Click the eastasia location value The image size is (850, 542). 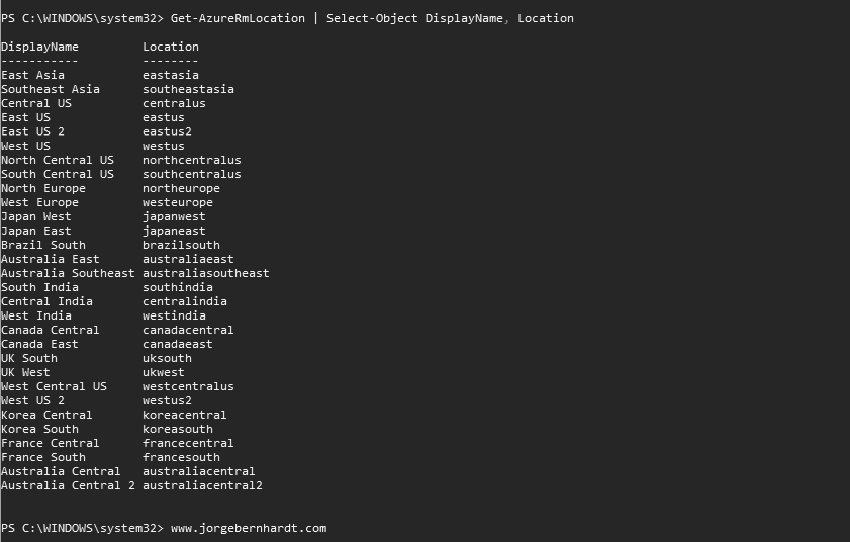pos(171,75)
